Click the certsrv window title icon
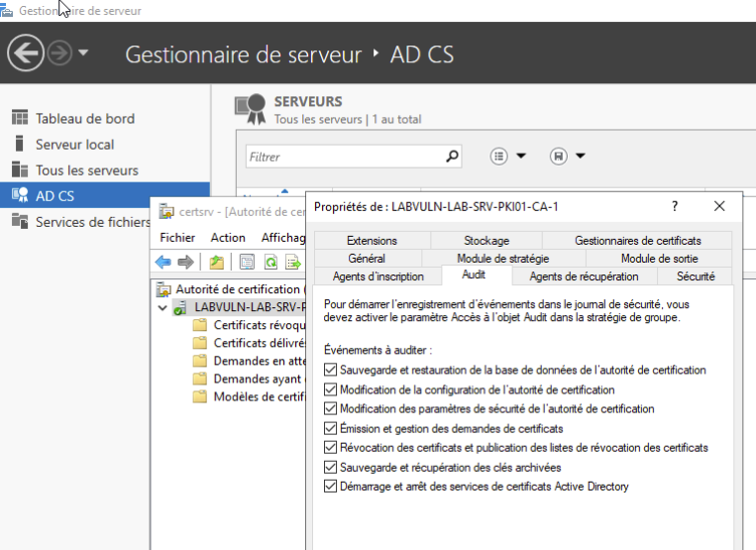The height and width of the screenshot is (550, 756). (x=166, y=211)
